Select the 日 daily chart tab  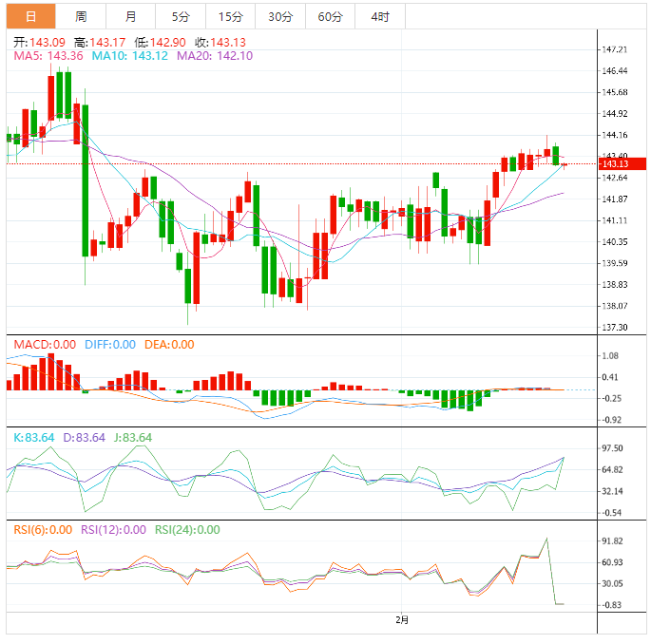30,16
